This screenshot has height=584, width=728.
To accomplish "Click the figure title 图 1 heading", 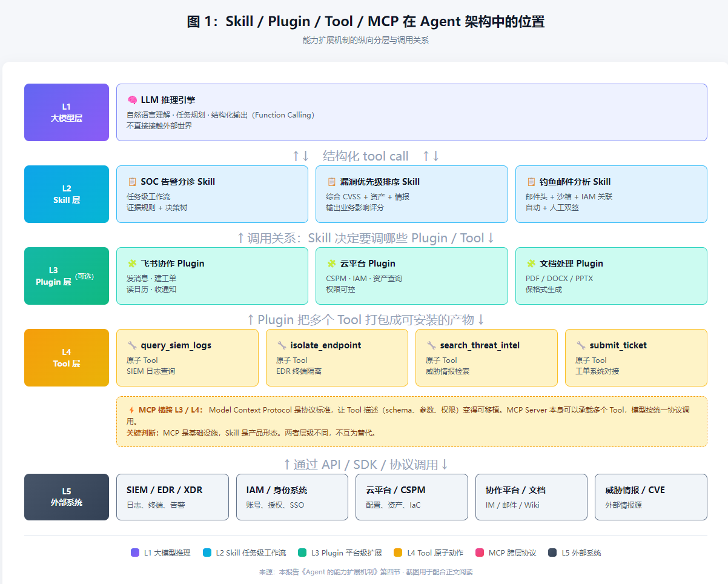I will coord(366,22).
